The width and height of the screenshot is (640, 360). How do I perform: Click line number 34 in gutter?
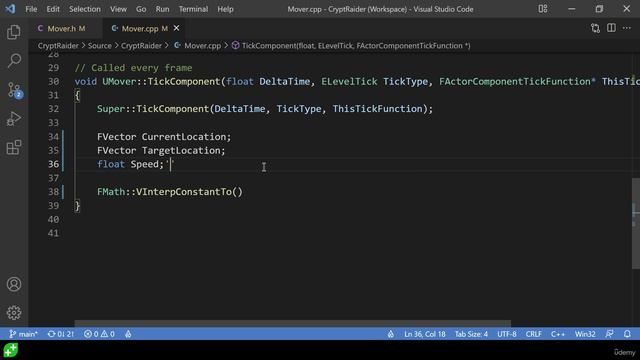[53, 137]
